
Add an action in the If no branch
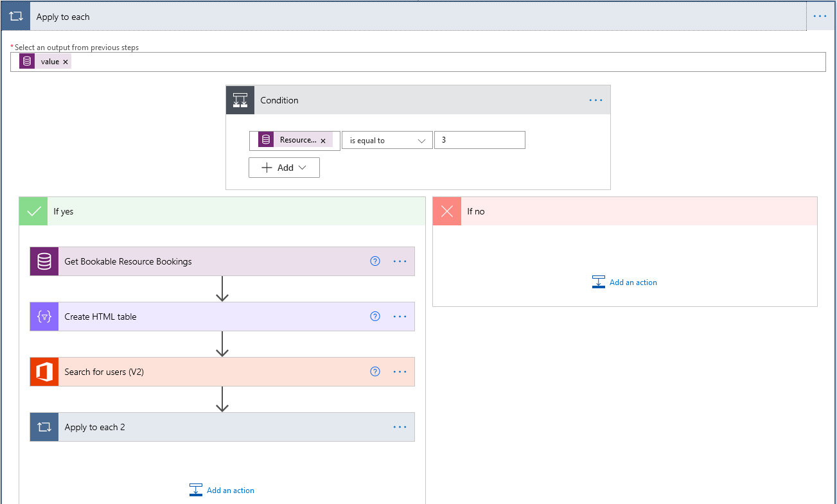point(624,282)
